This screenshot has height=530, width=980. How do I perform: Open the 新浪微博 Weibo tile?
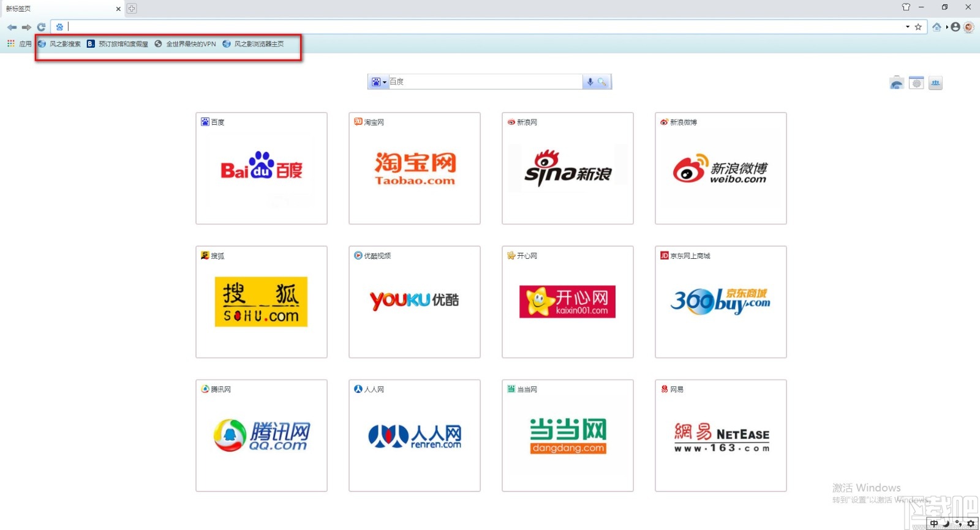click(721, 168)
